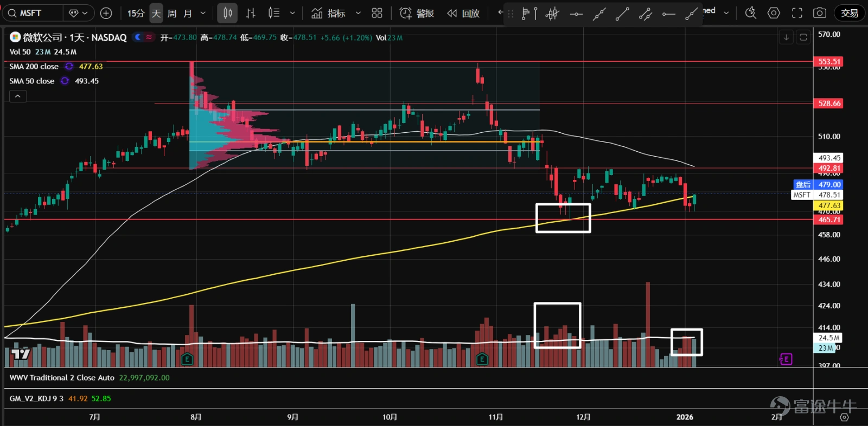
Task: Take a chart snapshot with camera icon
Action: (x=820, y=13)
